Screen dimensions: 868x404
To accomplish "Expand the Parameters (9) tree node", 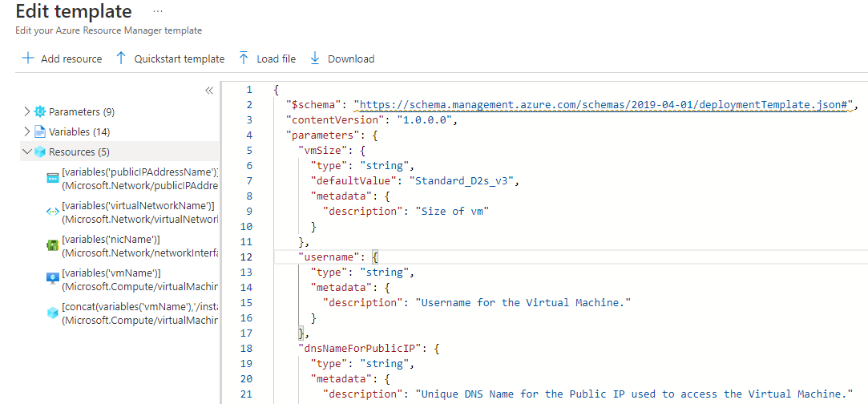I will 27,111.
